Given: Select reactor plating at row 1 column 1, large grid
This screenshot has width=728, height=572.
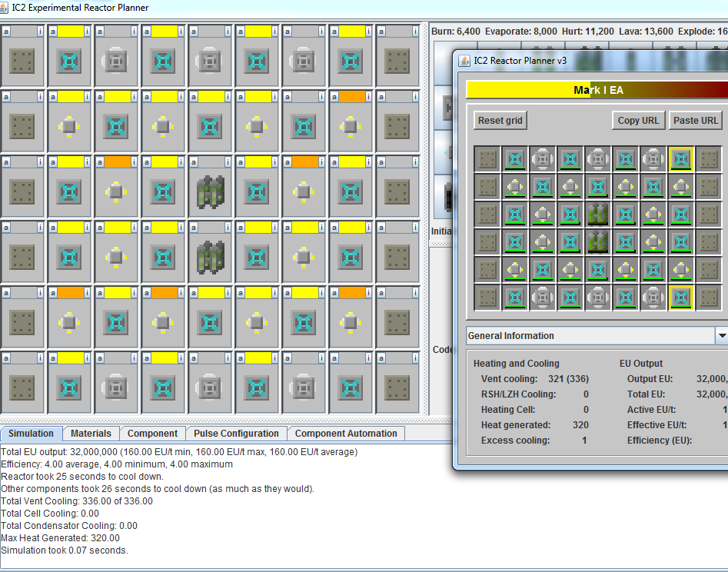Looking at the screenshot, I should (x=22, y=61).
